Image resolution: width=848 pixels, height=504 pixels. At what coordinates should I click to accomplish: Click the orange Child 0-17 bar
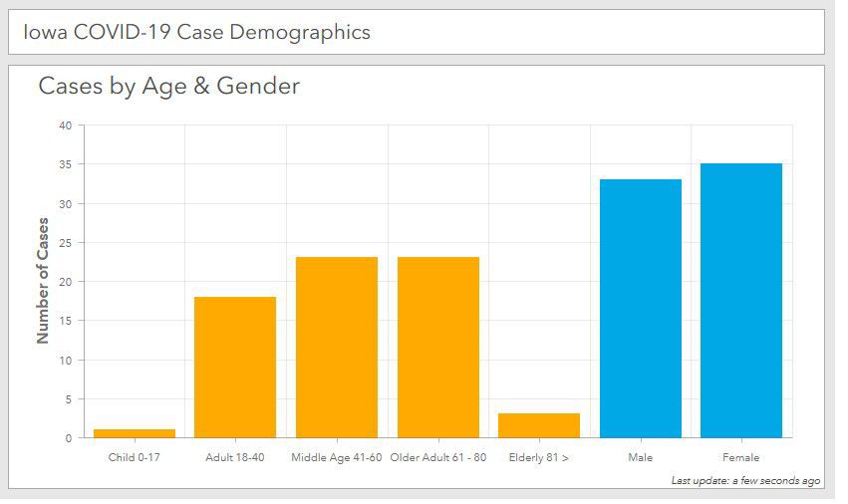135,433
